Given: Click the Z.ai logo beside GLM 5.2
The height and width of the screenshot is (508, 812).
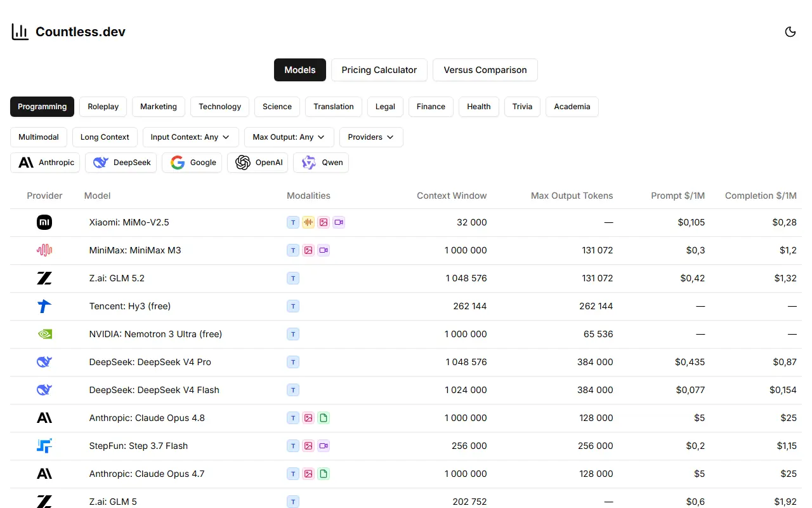Looking at the screenshot, I should coord(44,278).
